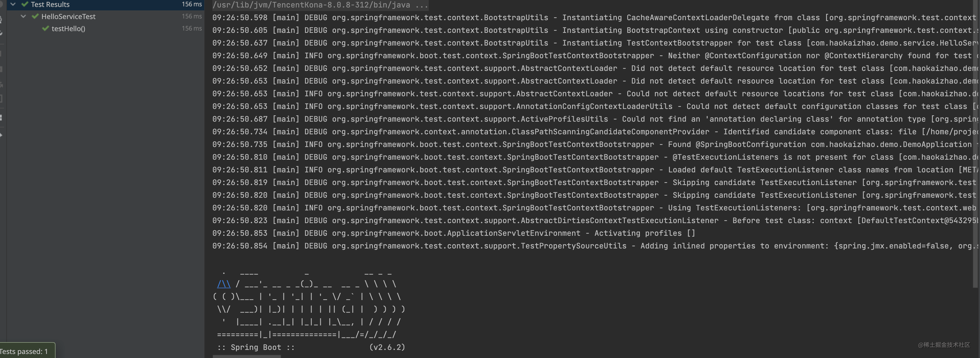Collapse the HelloServiceTest node
Image resolution: width=980 pixels, height=358 pixels.
tap(23, 16)
